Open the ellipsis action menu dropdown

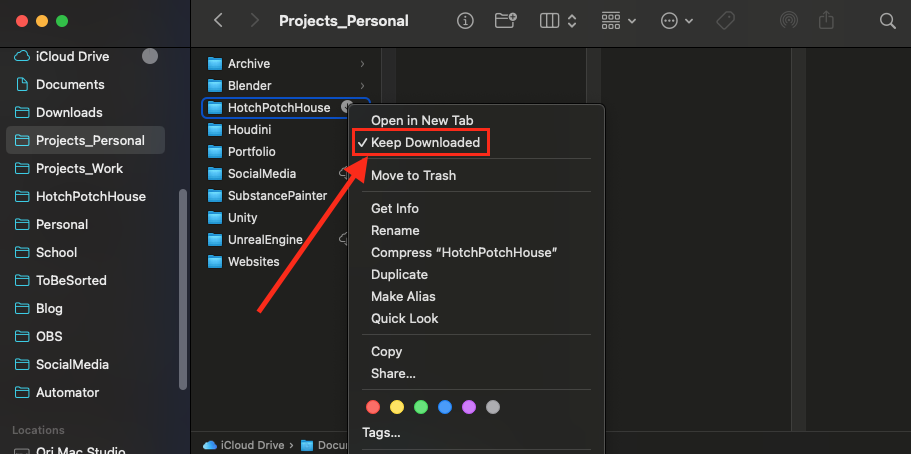677,20
